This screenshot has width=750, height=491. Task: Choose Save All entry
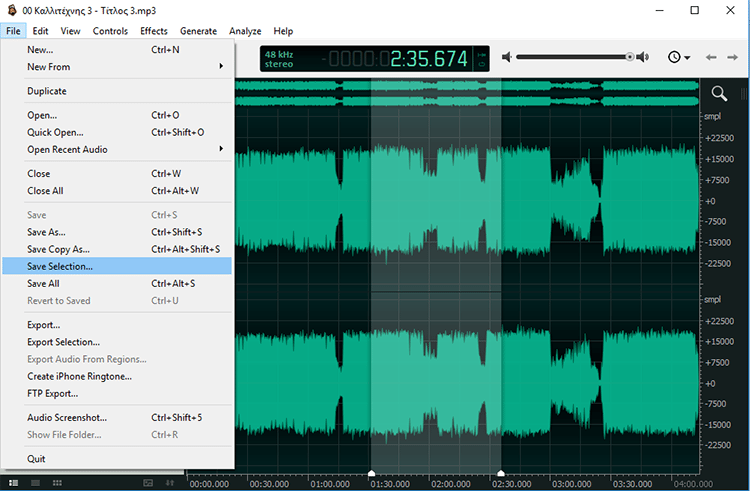click(117, 284)
